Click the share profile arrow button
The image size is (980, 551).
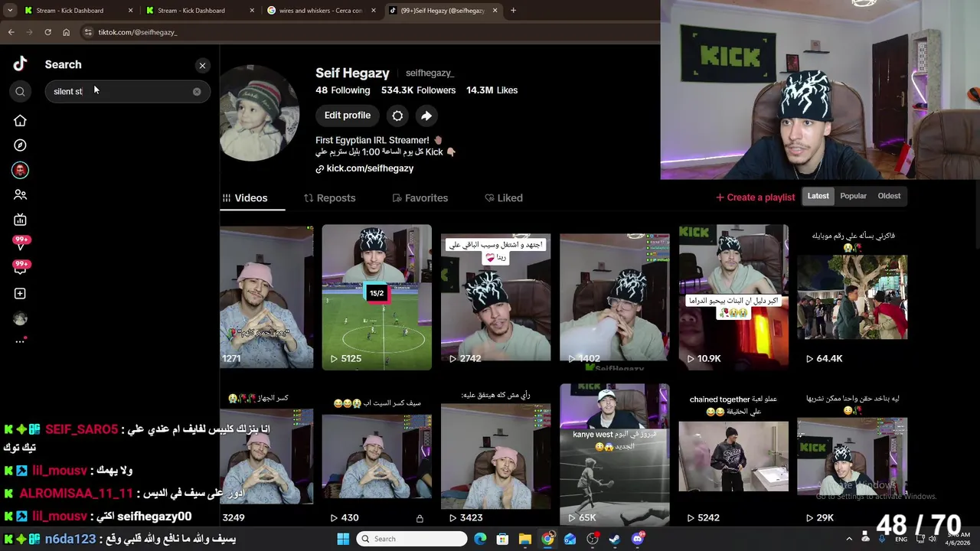tap(426, 116)
